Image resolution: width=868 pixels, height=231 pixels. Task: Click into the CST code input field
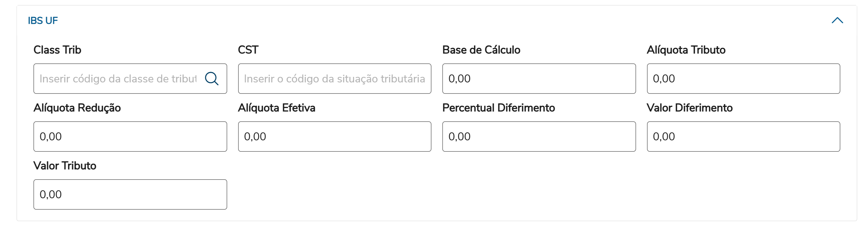coord(334,79)
